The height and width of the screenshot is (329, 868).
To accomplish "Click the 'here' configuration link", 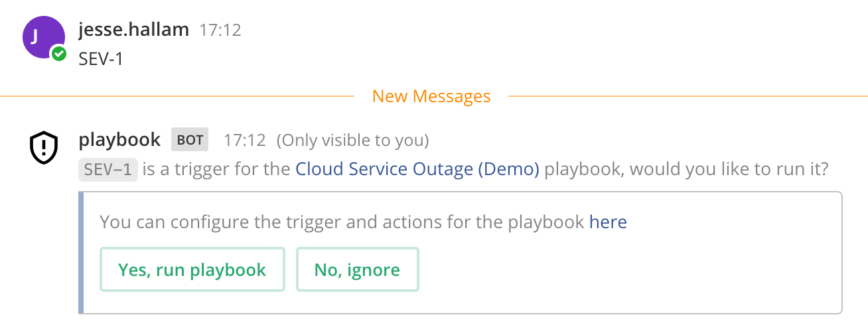I will 608,222.
